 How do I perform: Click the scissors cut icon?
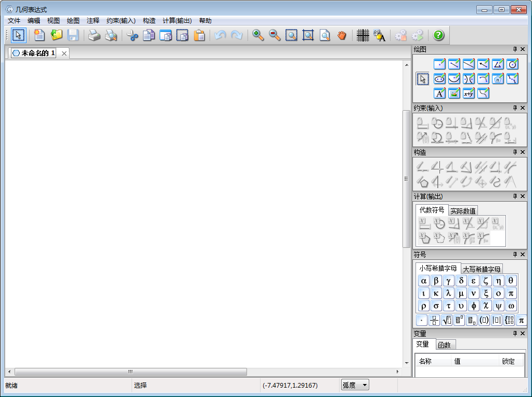pos(132,35)
